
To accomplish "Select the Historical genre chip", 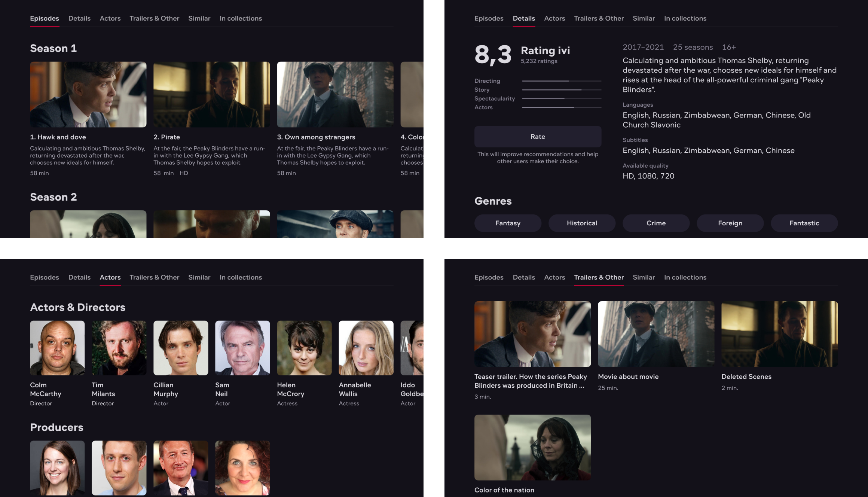I will 582,223.
